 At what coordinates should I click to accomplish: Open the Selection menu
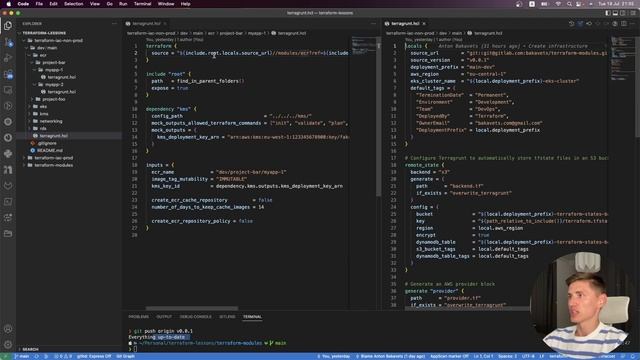[x=73, y=4]
